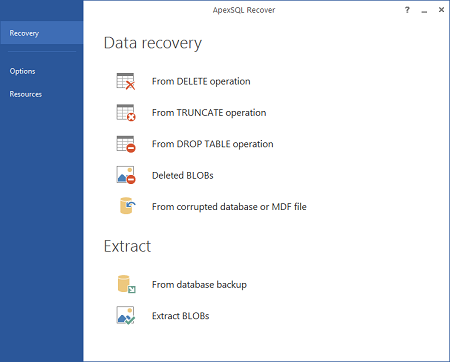Viewport: 450px width, 362px height.
Task: Click the DROP TABLE operation icon
Action: [126, 144]
